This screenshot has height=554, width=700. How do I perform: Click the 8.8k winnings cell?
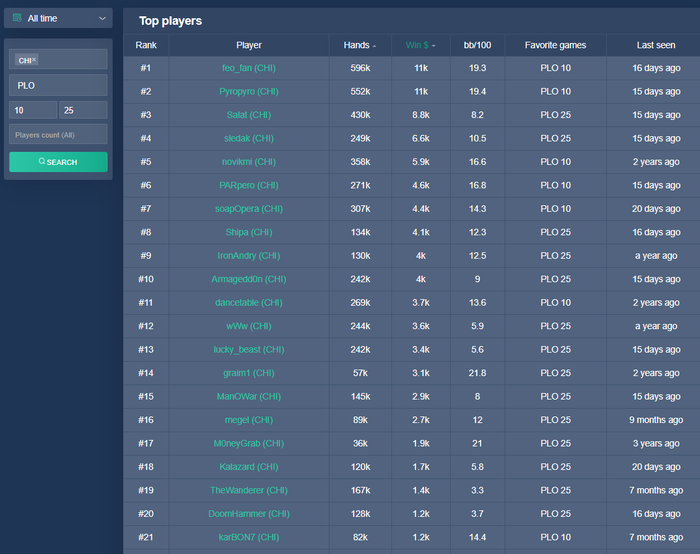tap(421, 115)
